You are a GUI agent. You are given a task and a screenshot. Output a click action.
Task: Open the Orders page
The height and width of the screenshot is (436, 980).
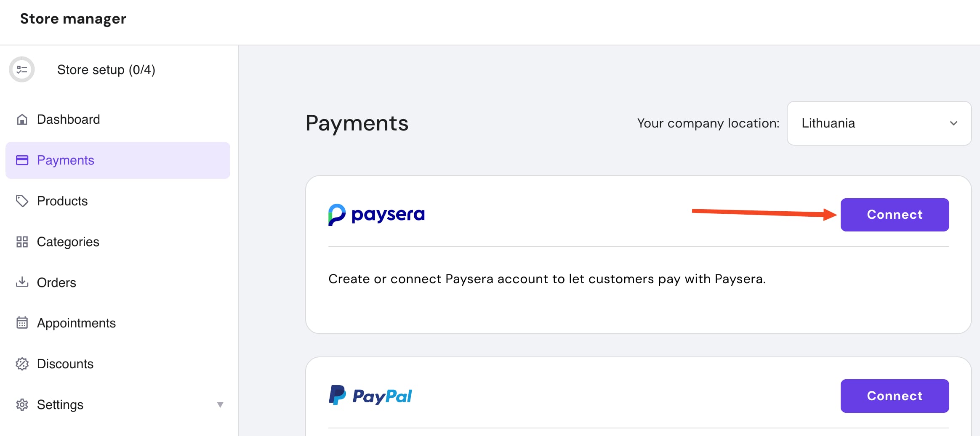[x=56, y=282]
